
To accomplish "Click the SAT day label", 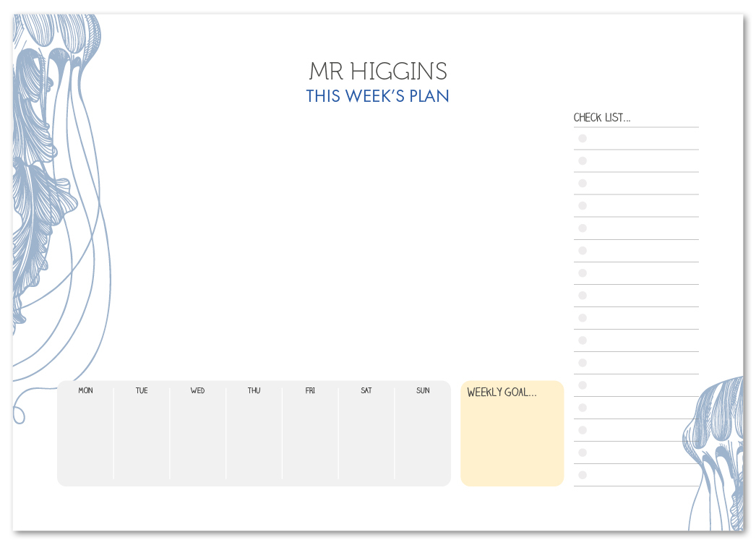I will pos(366,391).
